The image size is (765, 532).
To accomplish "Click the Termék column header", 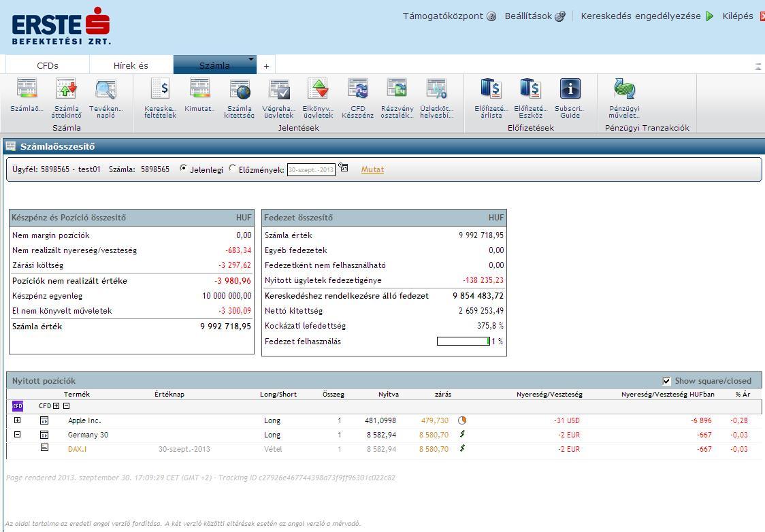I will 77,394.
